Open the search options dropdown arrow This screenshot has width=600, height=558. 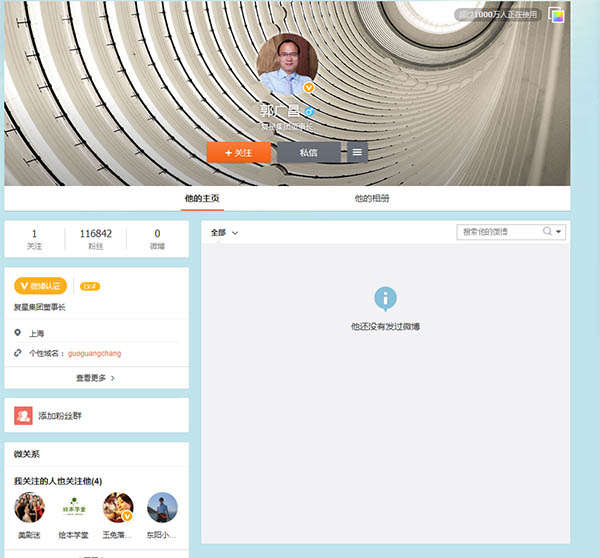tap(559, 232)
